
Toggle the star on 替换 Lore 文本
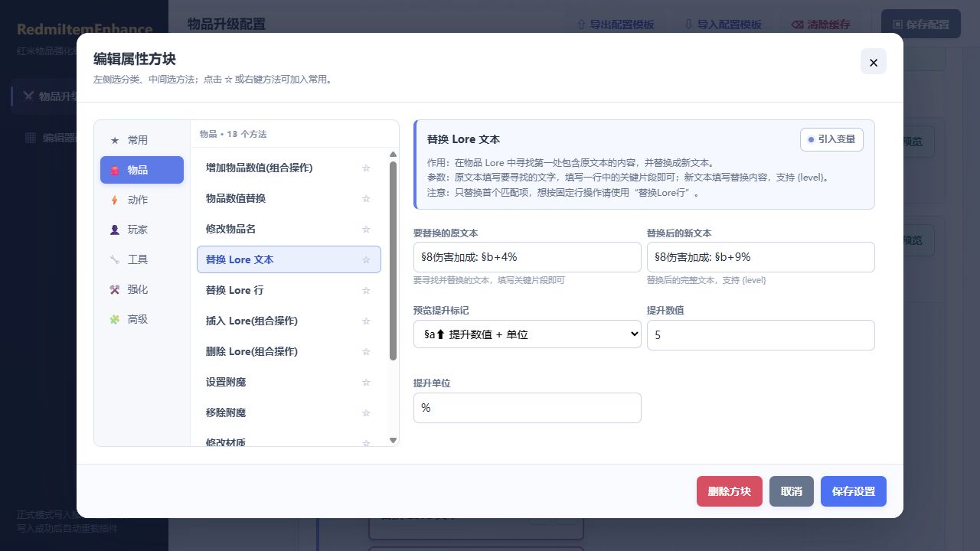click(366, 259)
